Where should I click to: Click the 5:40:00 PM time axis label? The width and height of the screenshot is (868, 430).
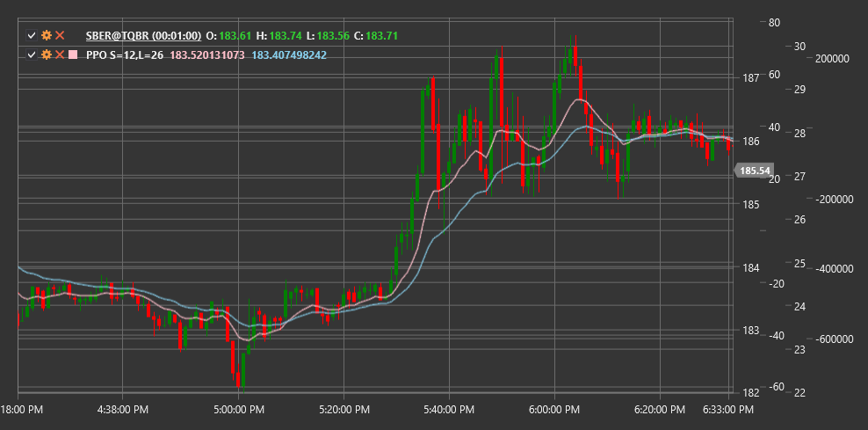tap(449, 410)
